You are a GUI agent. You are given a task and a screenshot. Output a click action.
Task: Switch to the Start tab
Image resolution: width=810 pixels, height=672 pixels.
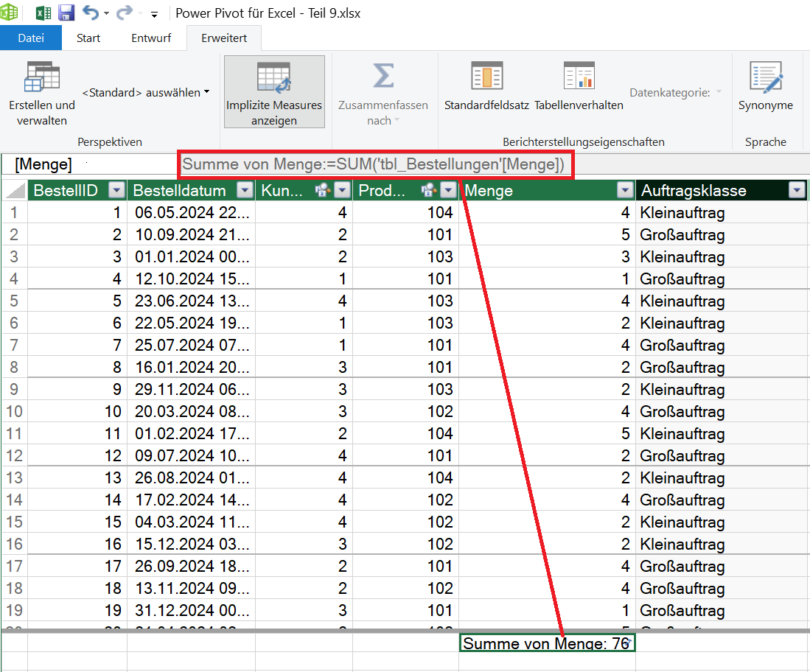pos(88,38)
